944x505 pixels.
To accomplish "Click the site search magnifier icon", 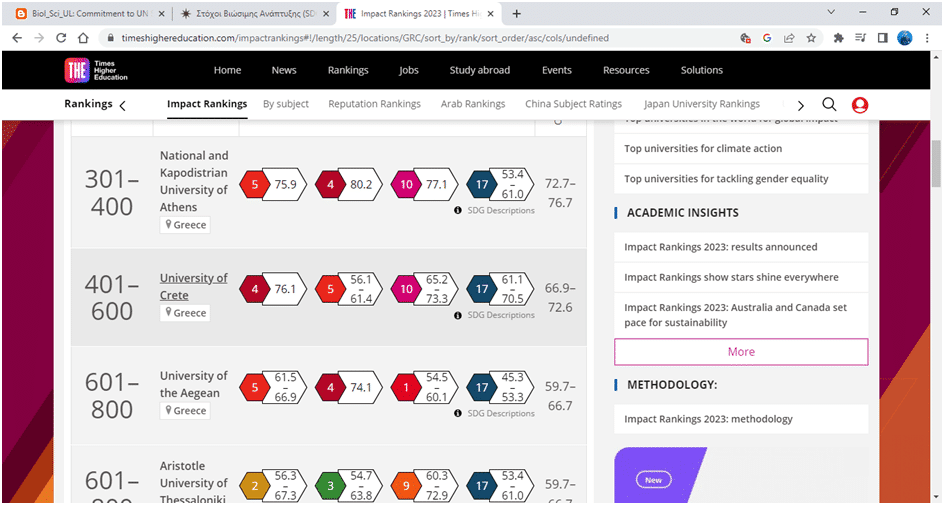I will pos(829,104).
